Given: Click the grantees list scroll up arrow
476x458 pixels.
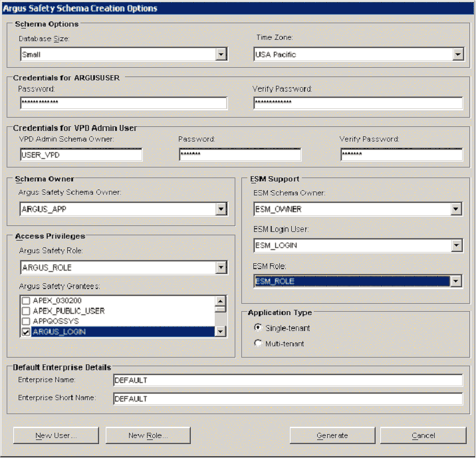Looking at the screenshot, I should pyautogui.click(x=221, y=300).
